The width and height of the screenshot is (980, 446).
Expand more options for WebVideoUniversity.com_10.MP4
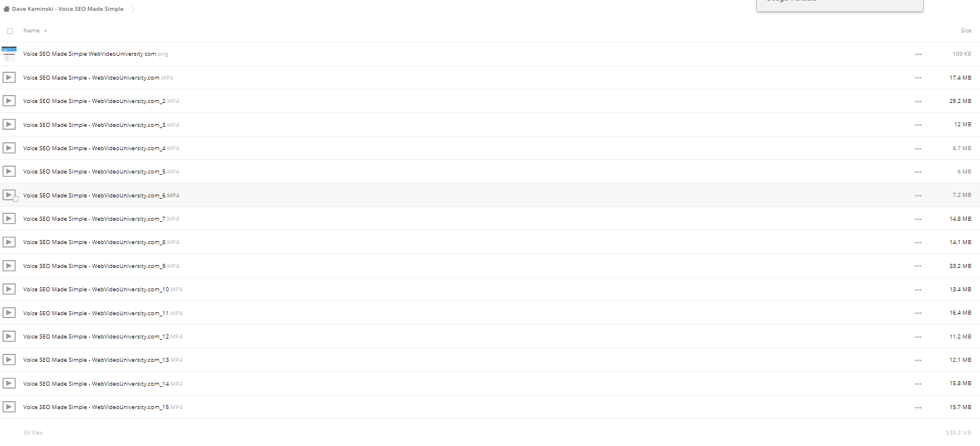pyautogui.click(x=918, y=290)
